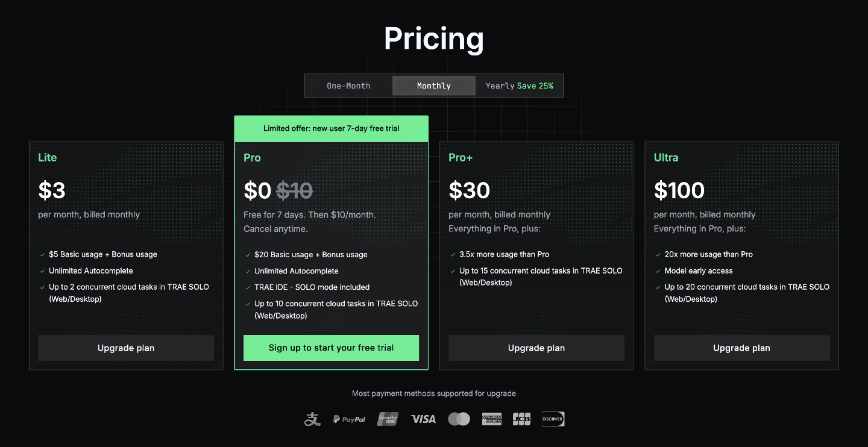The width and height of the screenshot is (868, 447).
Task: Switch to Yearly billing option
Action: [519, 86]
